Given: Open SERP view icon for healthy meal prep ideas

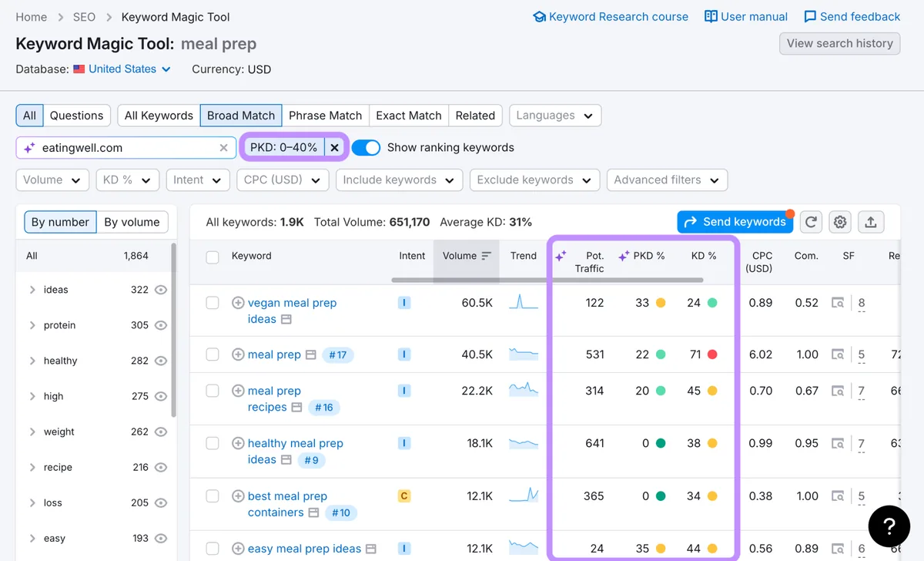Looking at the screenshot, I should [x=286, y=460].
